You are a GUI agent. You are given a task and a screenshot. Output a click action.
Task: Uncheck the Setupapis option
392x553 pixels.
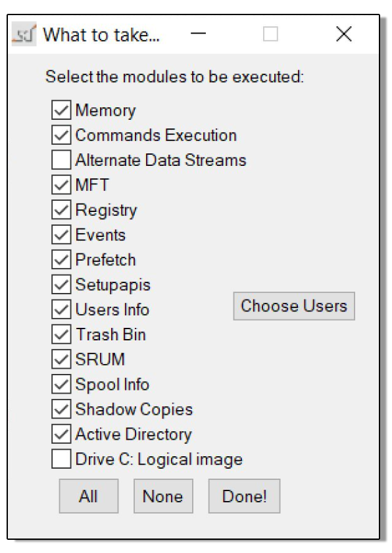61,284
